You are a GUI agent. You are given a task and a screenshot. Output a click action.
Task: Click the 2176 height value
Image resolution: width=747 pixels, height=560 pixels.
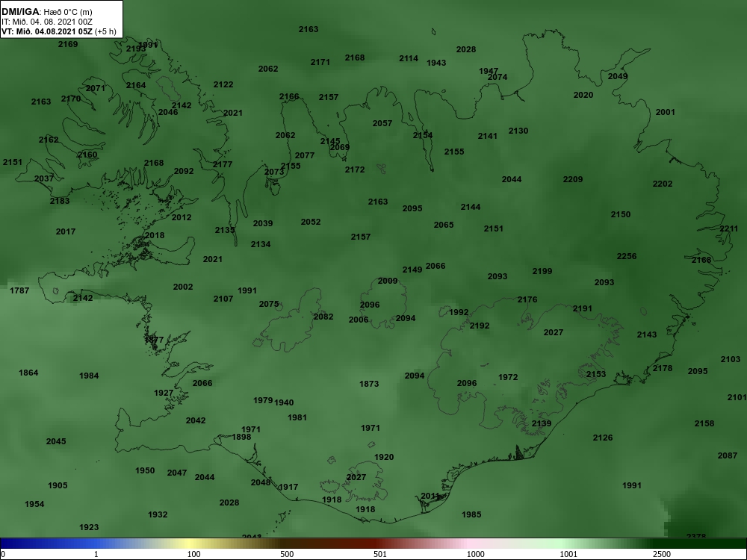527,299
